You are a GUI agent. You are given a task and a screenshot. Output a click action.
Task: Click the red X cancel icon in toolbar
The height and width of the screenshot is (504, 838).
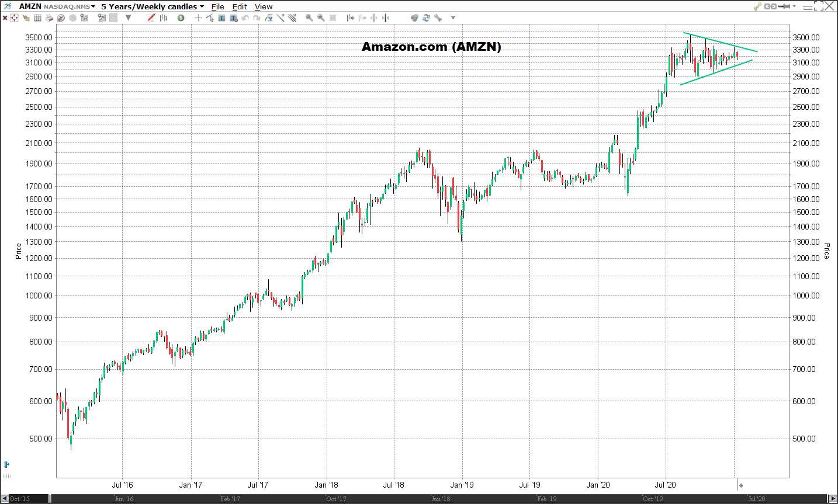coord(5,18)
